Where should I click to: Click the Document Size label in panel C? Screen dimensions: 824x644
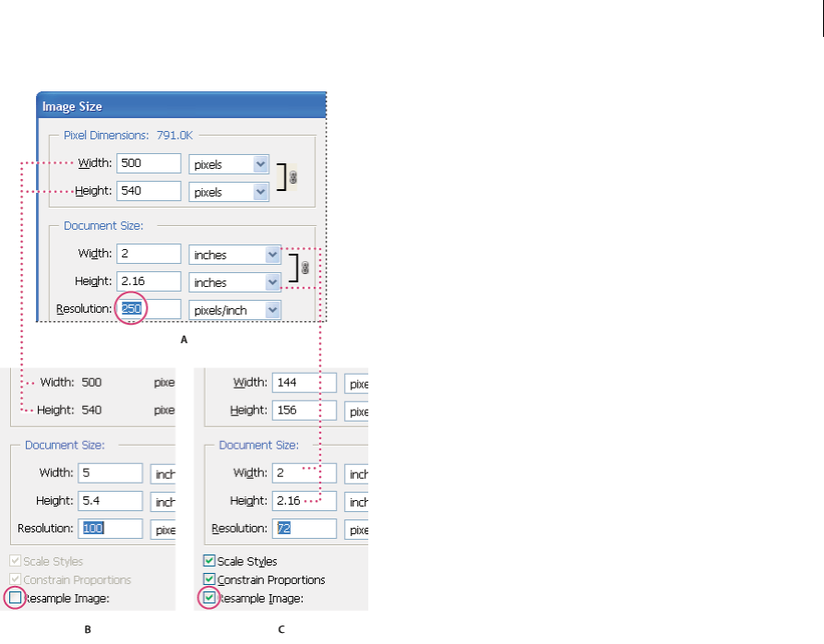pos(259,446)
